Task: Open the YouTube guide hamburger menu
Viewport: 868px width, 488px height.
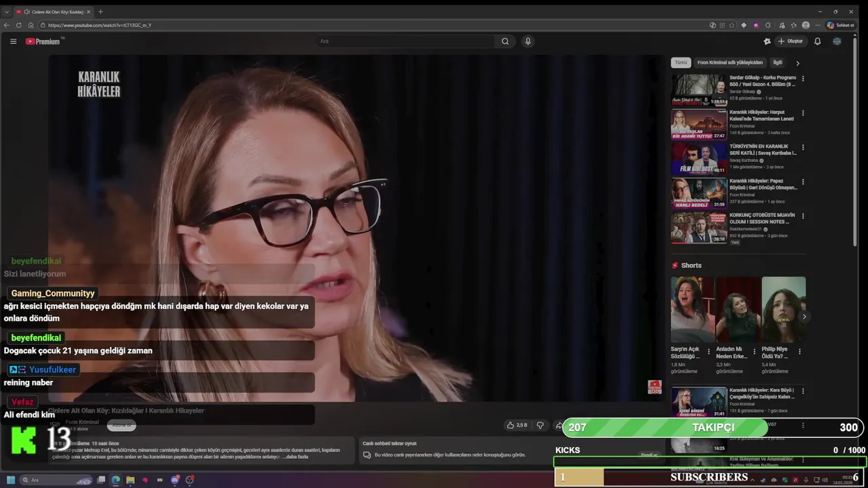Action: [13, 41]
